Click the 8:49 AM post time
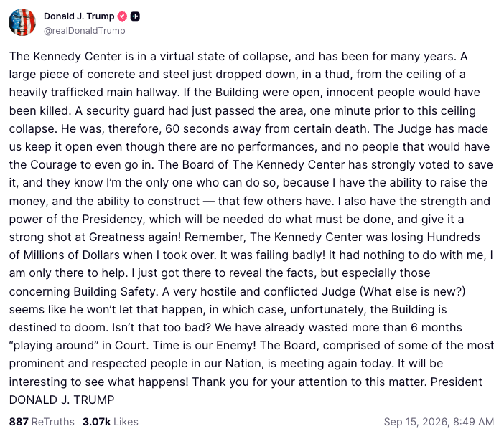 (473, 422)
